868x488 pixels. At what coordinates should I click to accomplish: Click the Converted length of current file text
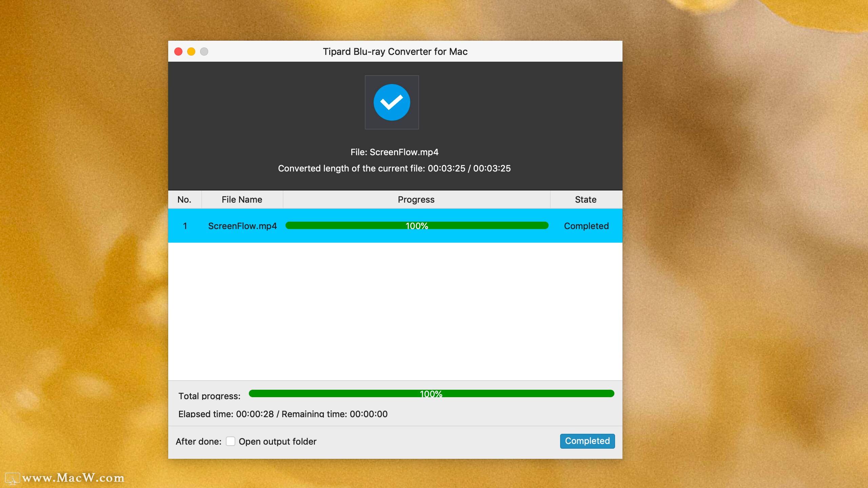coord(394,168)
